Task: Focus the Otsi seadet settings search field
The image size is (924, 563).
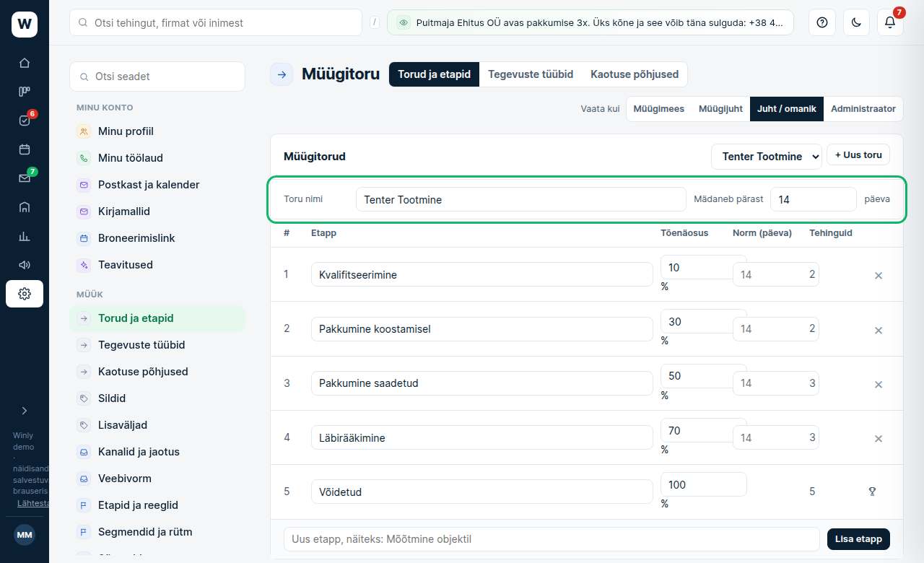Action: coord(157,77)
